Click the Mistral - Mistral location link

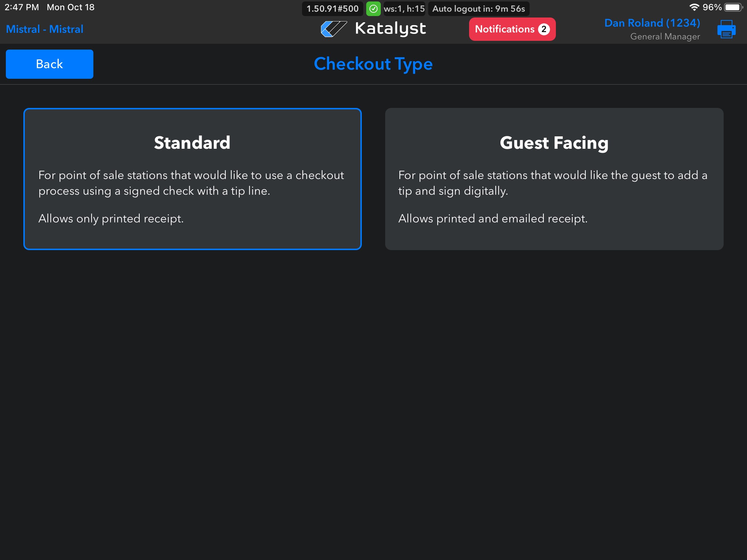44,29
